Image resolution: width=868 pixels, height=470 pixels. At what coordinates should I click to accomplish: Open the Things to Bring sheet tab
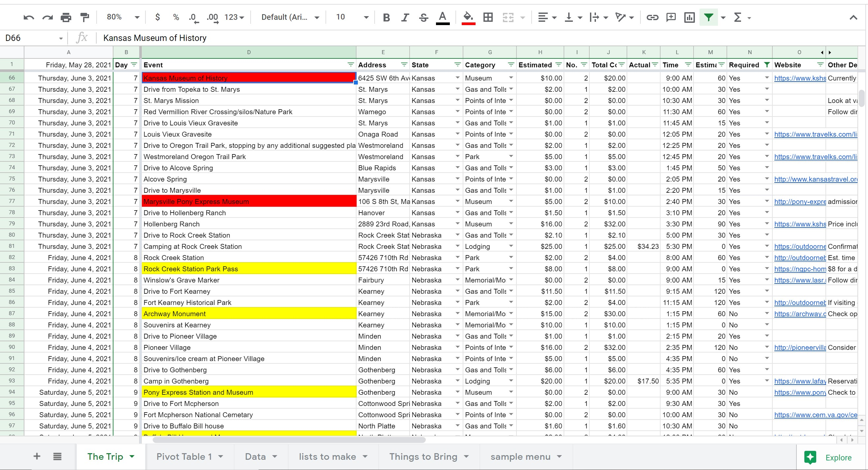click(423, 456)
